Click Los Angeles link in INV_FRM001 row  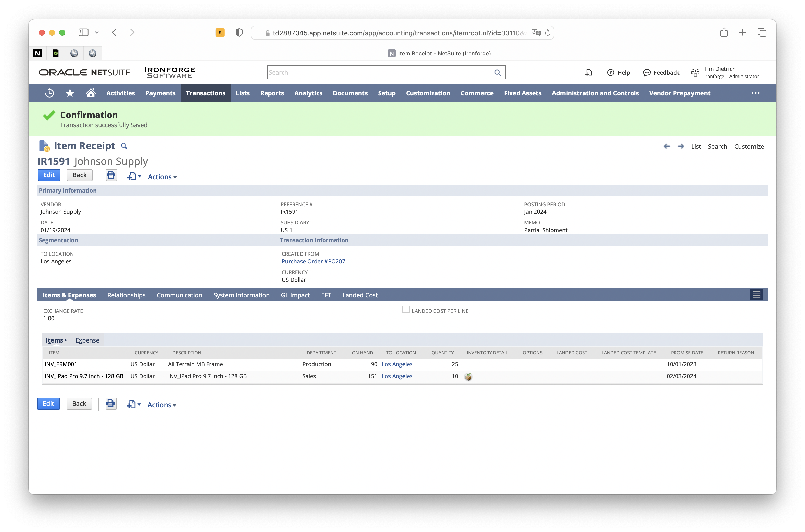397,364
